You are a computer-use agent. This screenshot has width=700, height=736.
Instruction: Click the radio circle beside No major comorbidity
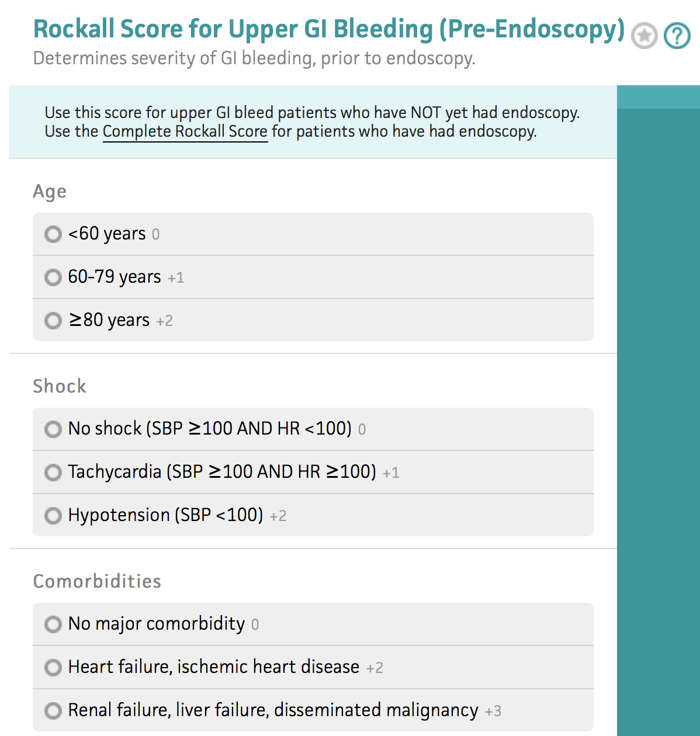tap(53, 624)
